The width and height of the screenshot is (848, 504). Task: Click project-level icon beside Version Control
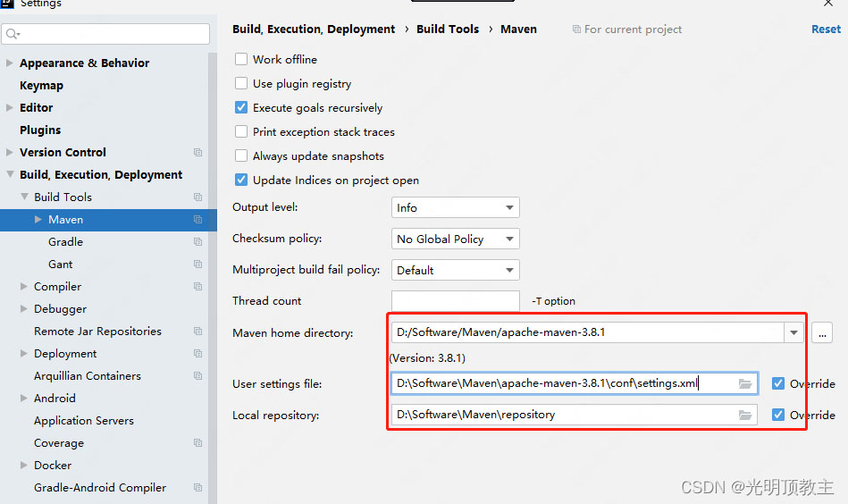[198, 153]
